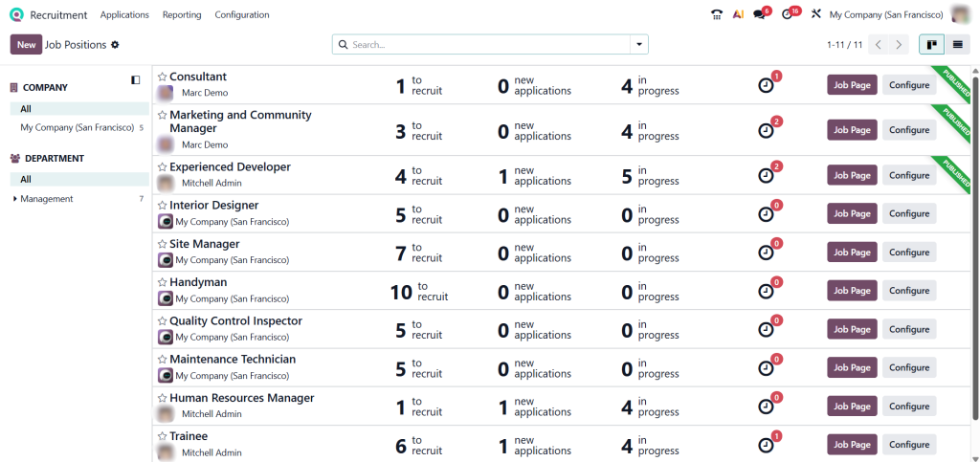Open activities clock for Maintenance Technician
The image size is (980, 462).
766,368
